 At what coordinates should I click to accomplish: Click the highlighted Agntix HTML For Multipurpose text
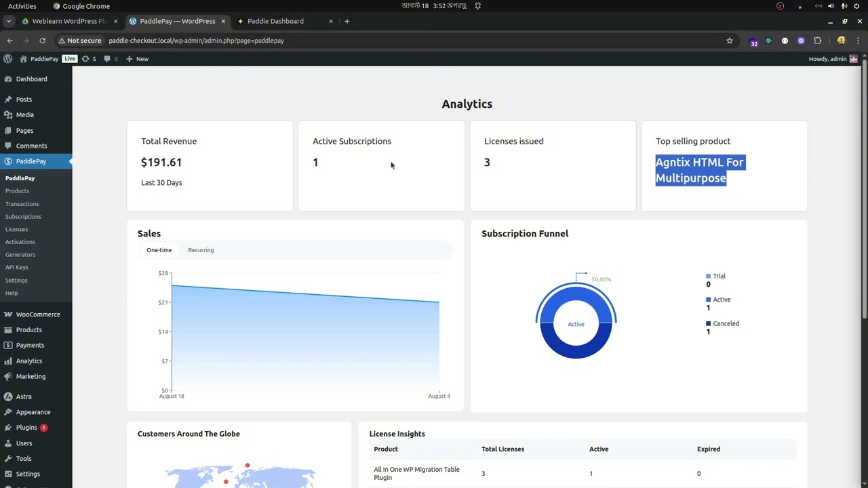(700, 170)
